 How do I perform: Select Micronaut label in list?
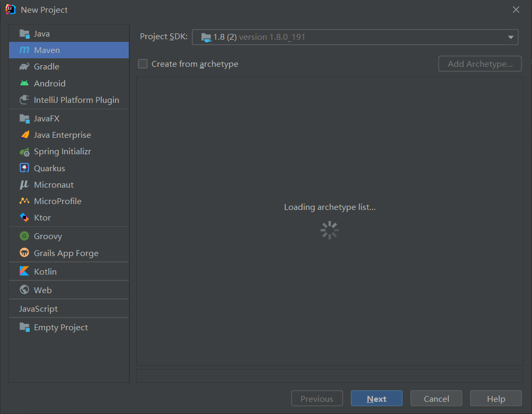[54, 185]
